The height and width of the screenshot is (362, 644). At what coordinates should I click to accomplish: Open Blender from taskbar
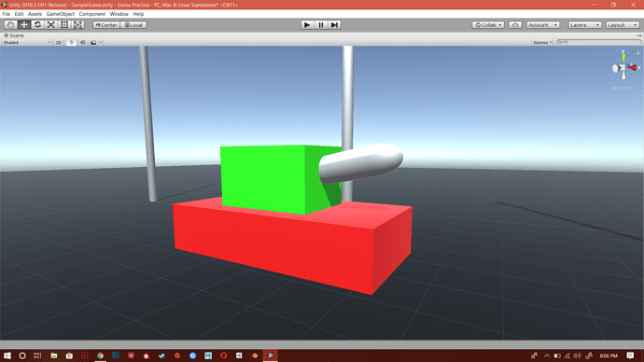(x=255, y=355)
